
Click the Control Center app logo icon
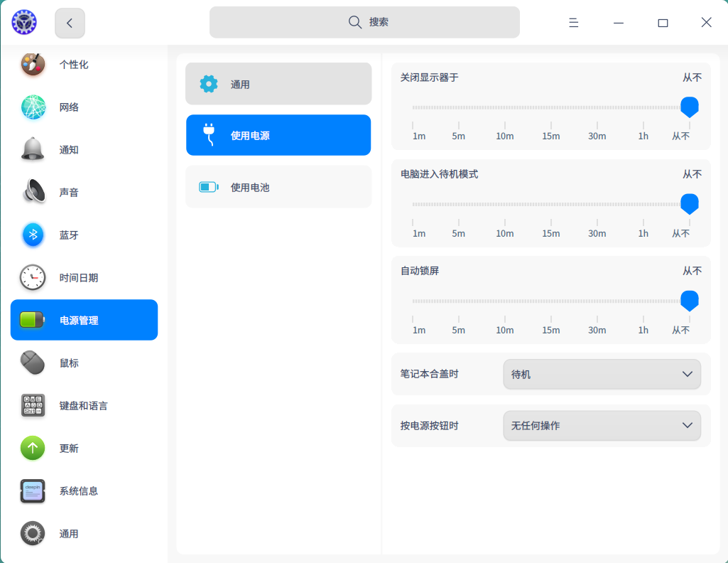[24, 22]
